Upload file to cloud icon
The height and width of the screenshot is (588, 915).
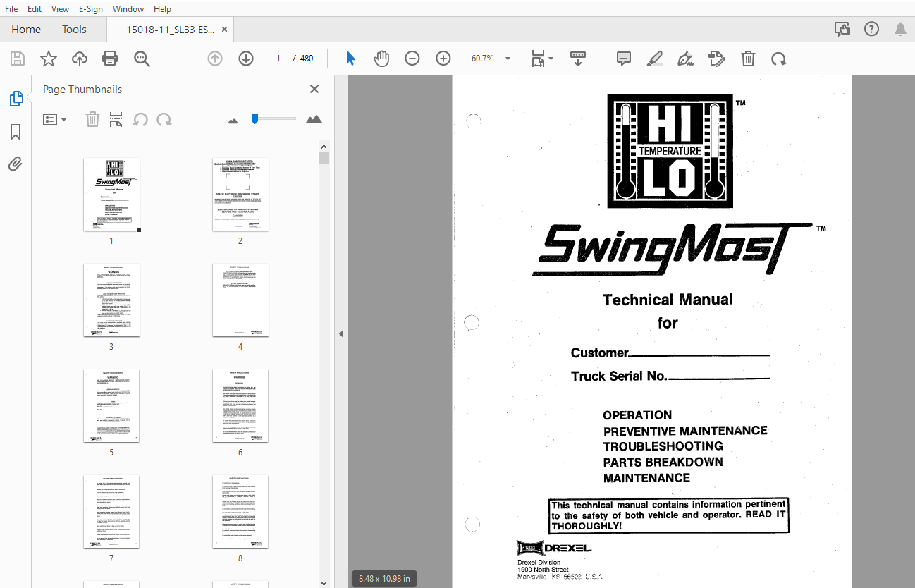tap(80, 59)
